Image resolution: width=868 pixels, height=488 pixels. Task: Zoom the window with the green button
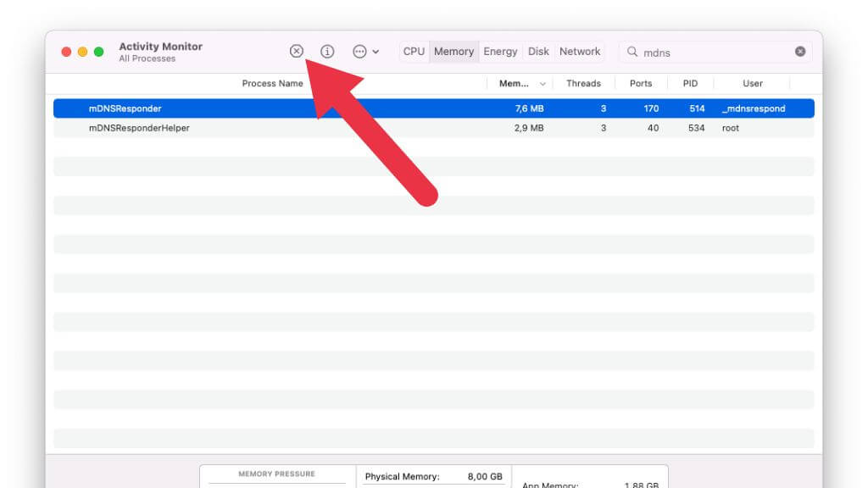pos(99,52)
